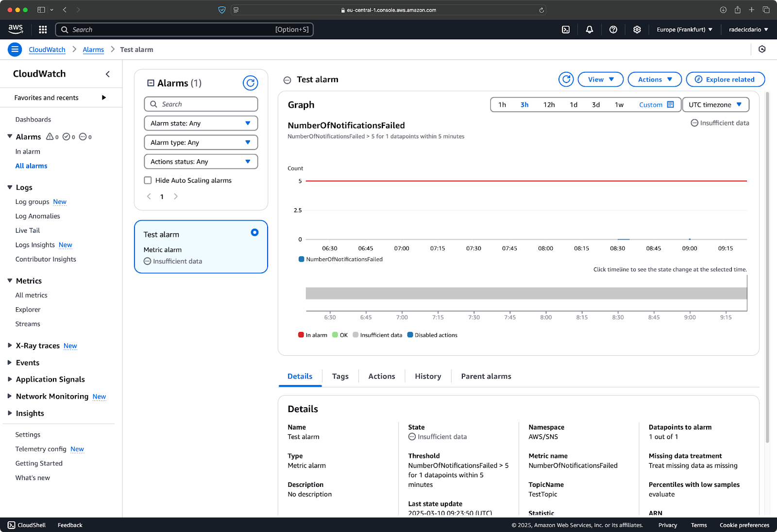Switch to the Parent alarms tab
Viewport: 777px width, 532px height.
[486, 376]
